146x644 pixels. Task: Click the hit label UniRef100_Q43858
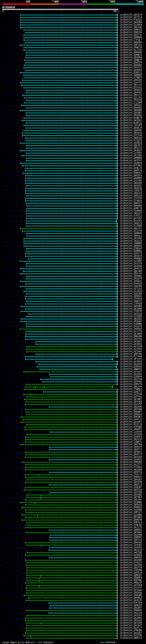pos(131,22)
